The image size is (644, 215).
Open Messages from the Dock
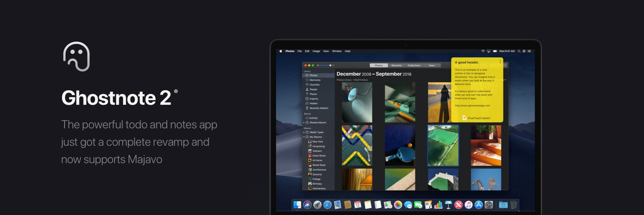point(408,205)
